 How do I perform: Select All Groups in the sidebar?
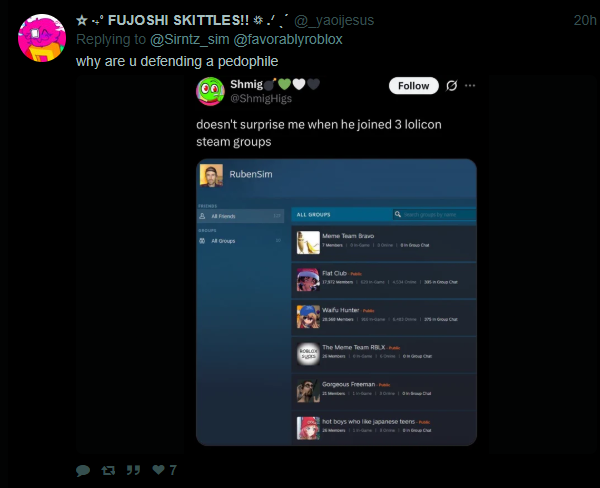[241, 241]
